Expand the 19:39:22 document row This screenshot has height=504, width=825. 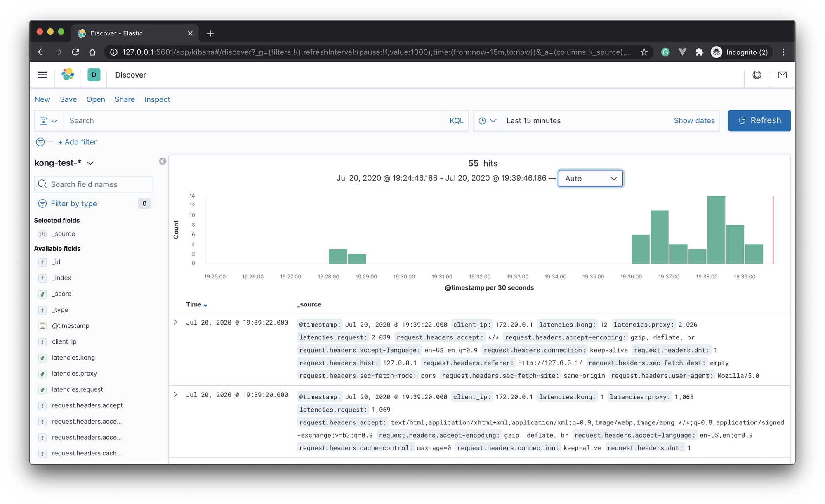175,322
